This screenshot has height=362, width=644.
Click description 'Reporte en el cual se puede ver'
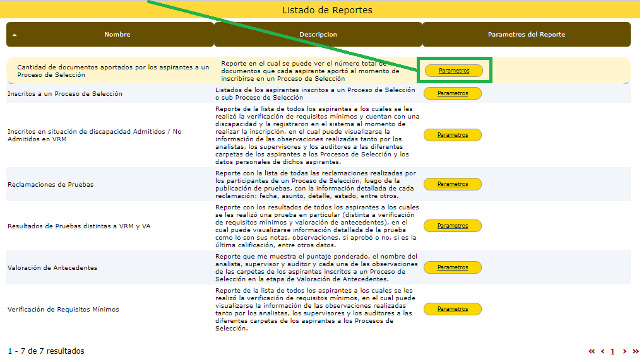click(310, 71)
